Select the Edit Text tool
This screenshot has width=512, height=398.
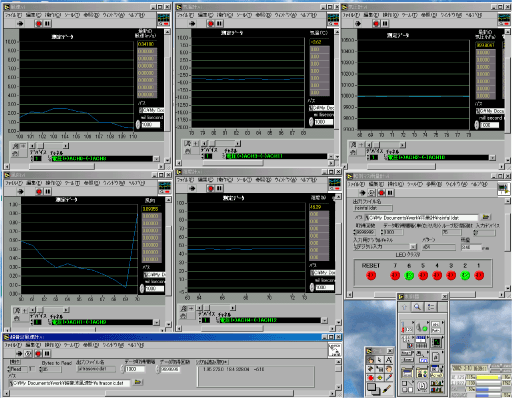click(x=389, y=360)
